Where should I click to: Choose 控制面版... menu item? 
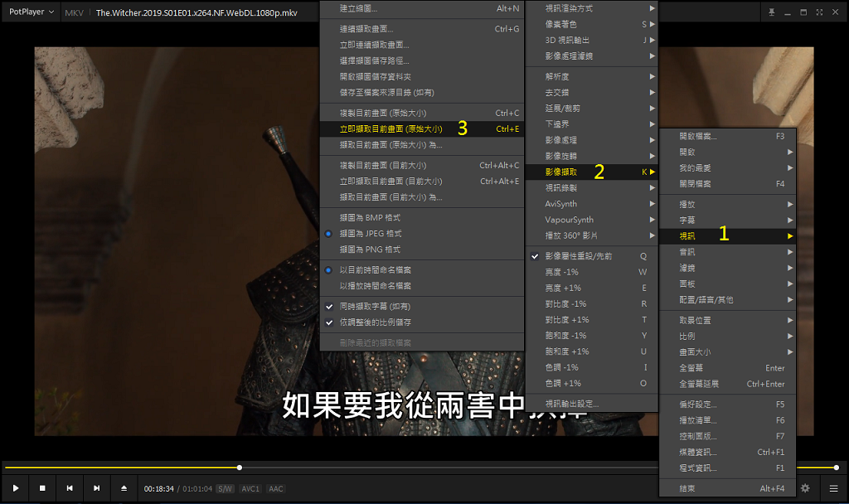728,436
